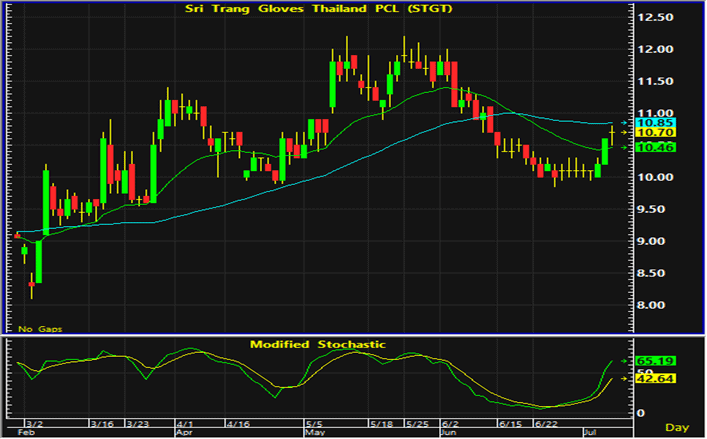Click the 4/1 date marker on time axis
707x439 pixels.
[x=185, y=424]
